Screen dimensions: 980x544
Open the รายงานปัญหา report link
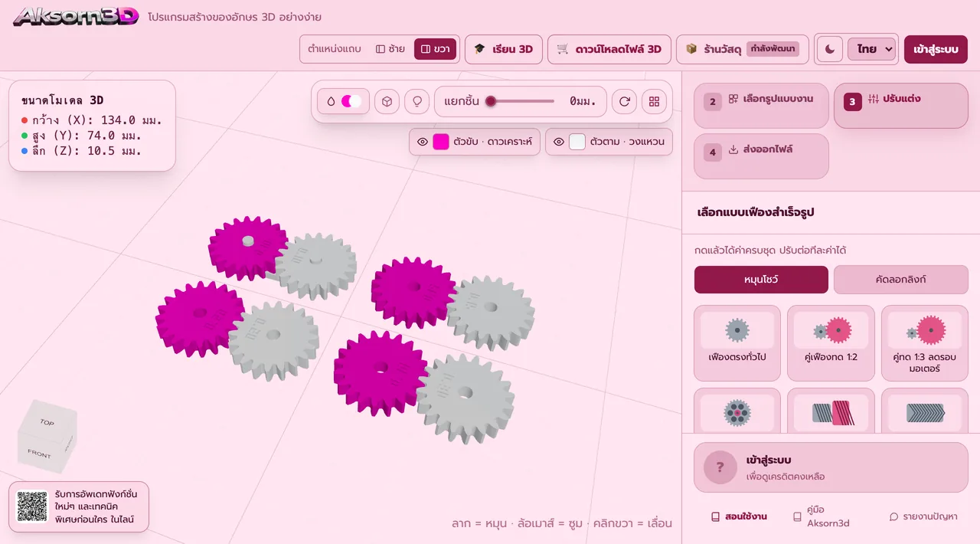(x=923, y=516)
